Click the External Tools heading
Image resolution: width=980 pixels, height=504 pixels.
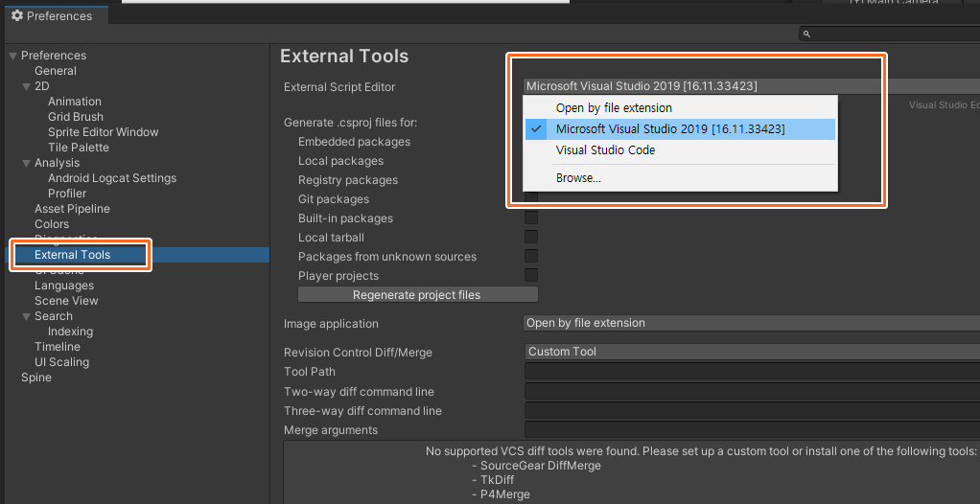coord(344,57)
